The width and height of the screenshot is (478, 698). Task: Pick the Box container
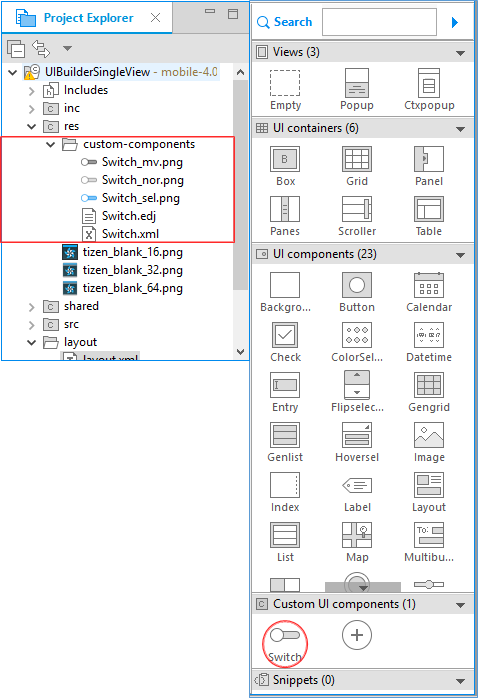click(x=285, y=166)
